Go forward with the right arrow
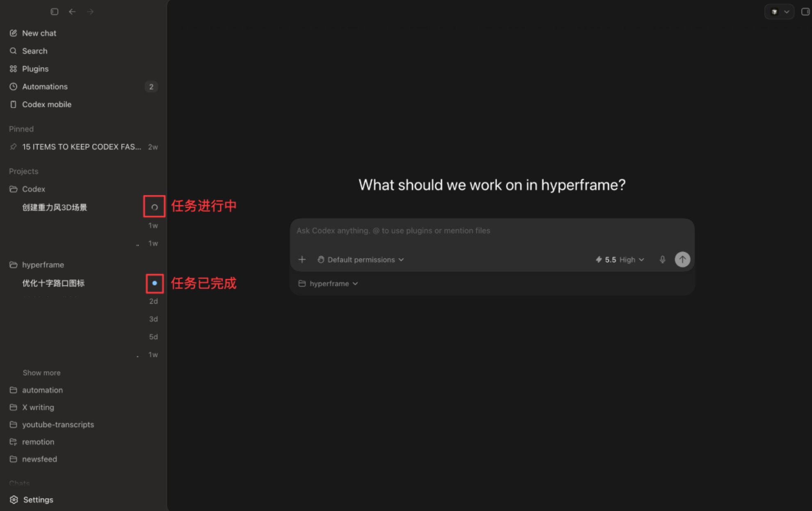Image resolution: width=812 pixels, height=511 pixels. coord(90,11)
